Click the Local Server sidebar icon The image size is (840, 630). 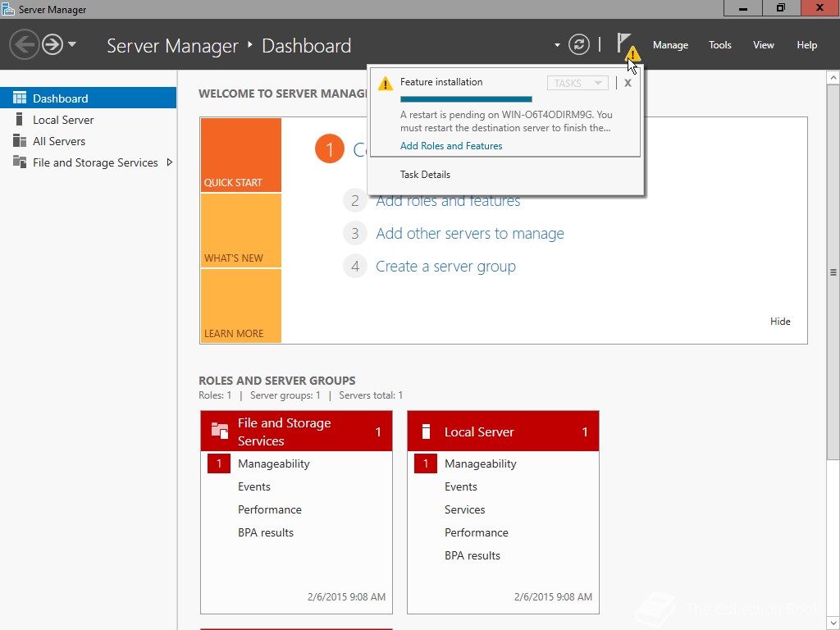20,119
